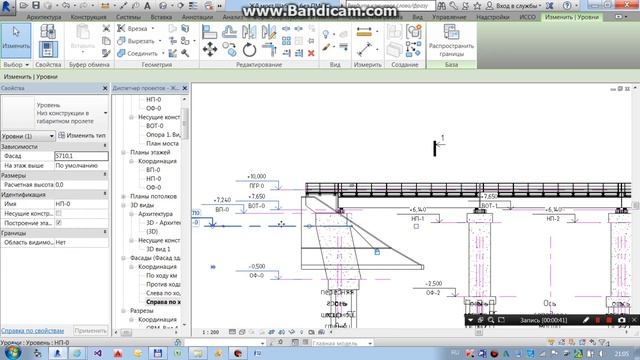Select Справа по х... view in project browser
Image resolution: width=640 pixels, height=360 pixels.
coord(163,302)
